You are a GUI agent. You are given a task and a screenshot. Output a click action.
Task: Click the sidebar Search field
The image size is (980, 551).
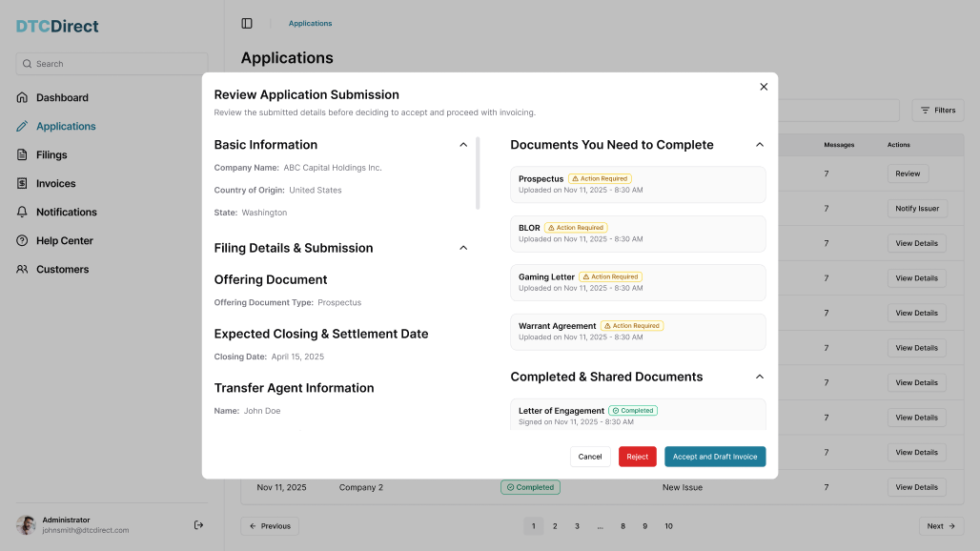[112, 64]
